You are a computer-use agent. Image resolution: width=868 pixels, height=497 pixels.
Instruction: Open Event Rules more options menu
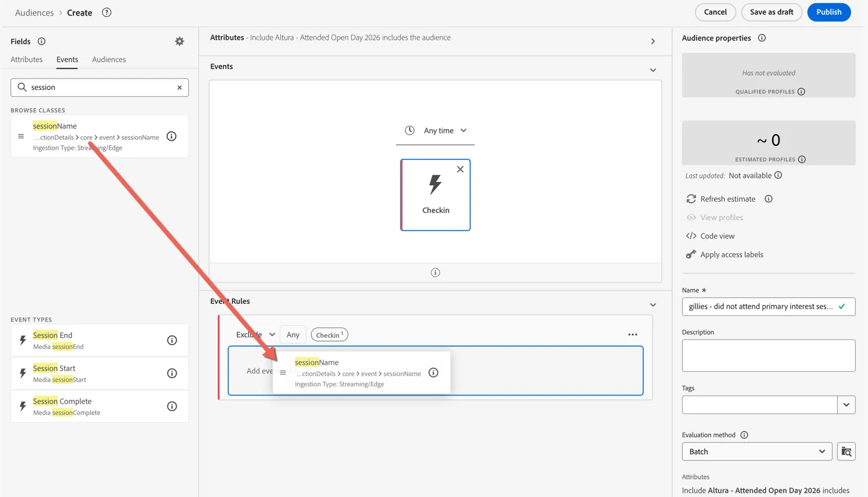632,334
